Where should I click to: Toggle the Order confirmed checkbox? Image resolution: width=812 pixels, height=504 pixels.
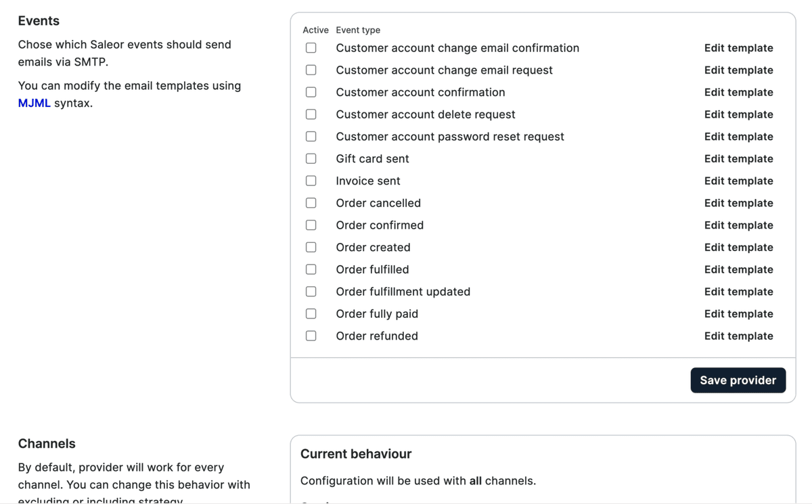(x=311, y=225)
